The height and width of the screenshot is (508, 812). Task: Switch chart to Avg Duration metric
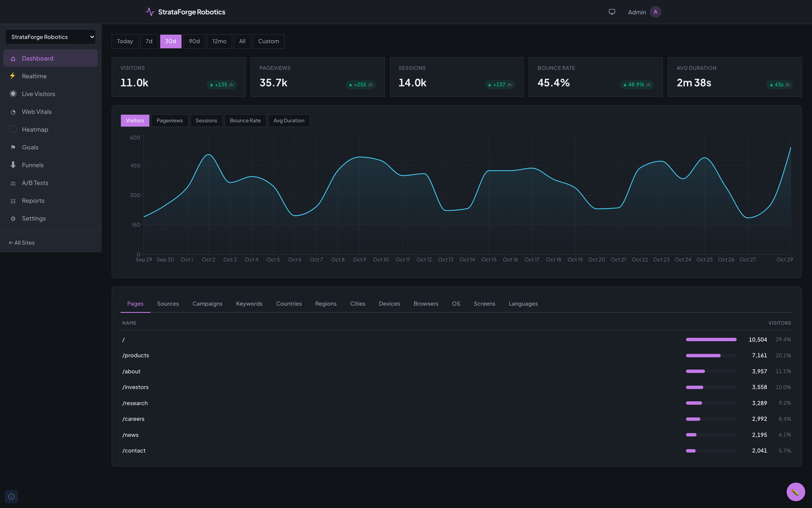(289, 121)
